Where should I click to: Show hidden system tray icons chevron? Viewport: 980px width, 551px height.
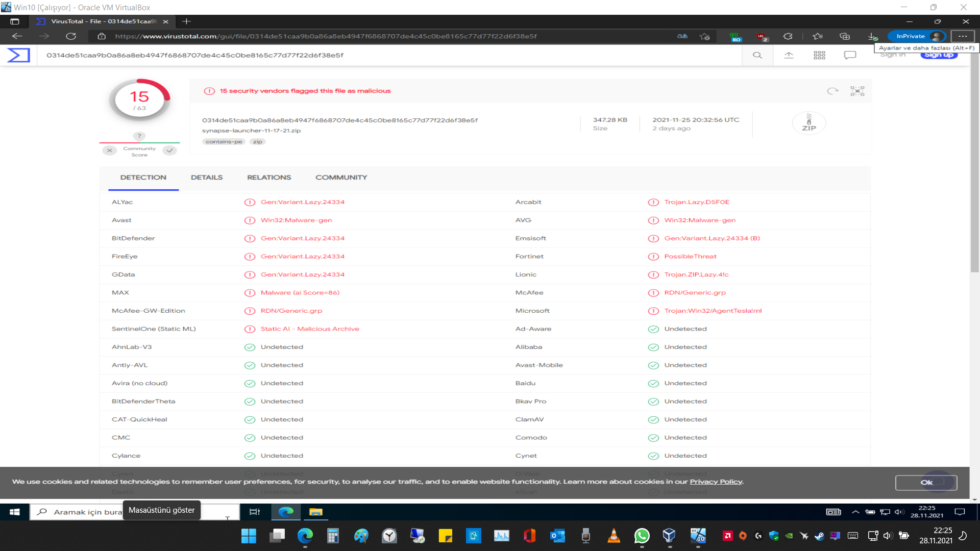pos(855,512)
